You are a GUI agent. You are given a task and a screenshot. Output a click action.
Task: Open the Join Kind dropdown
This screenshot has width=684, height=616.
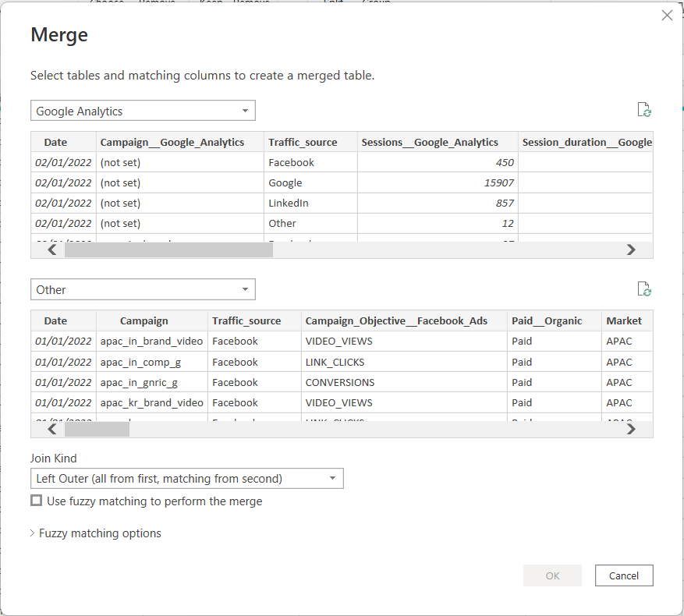coord(186,479)
